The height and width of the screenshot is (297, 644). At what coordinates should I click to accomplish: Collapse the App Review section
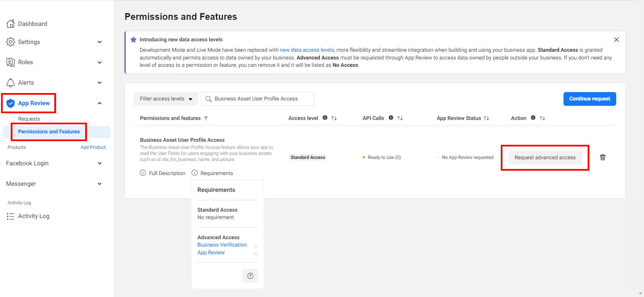[99, 103]
